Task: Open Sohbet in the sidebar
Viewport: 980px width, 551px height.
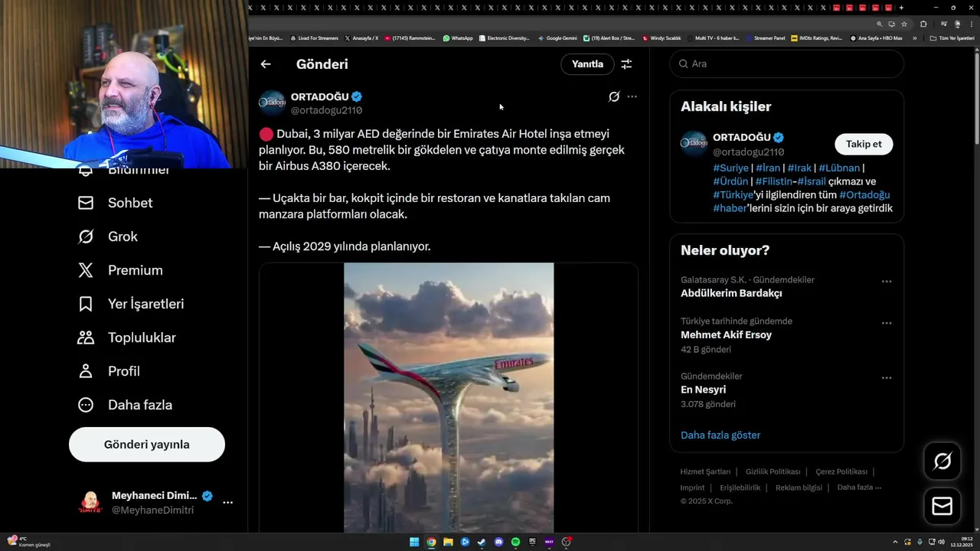Action: 116,203
